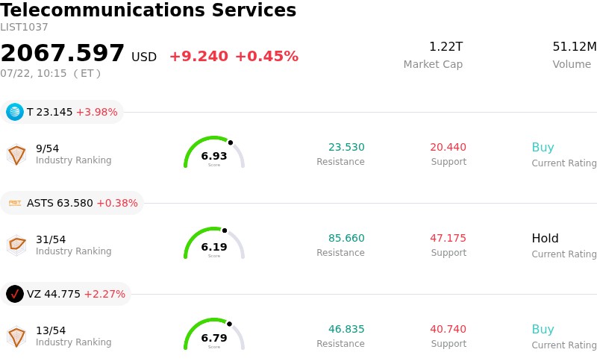Click the AT&T globe logo icon
The height and width of the screenshot is (364, 597).
click(x=15, y=112)
